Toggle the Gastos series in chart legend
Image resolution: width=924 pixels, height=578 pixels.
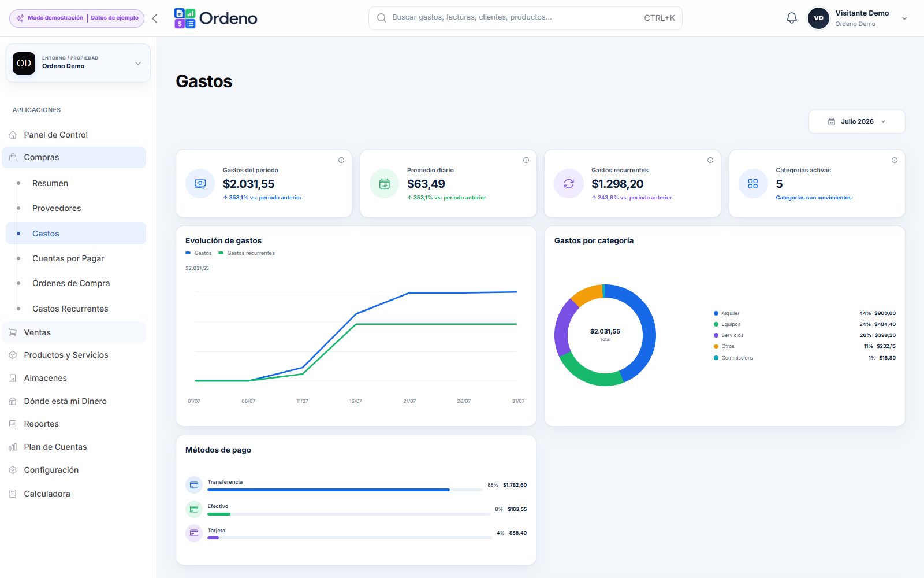point(199,253)
